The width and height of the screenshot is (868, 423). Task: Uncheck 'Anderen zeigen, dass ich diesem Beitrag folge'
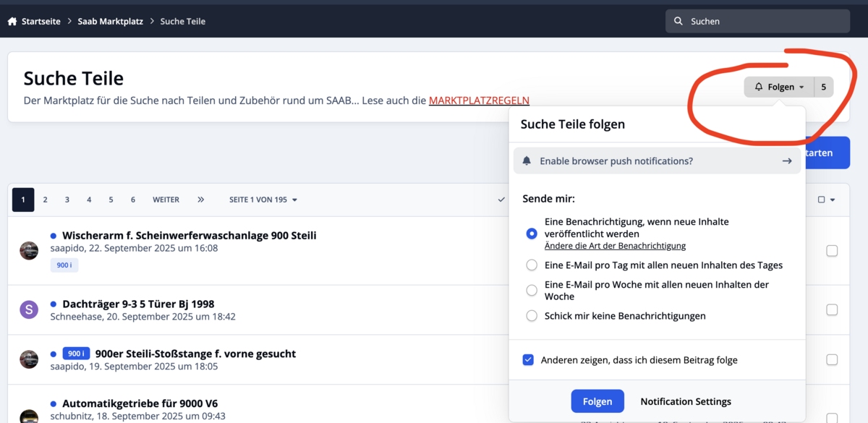coord(528,360)
